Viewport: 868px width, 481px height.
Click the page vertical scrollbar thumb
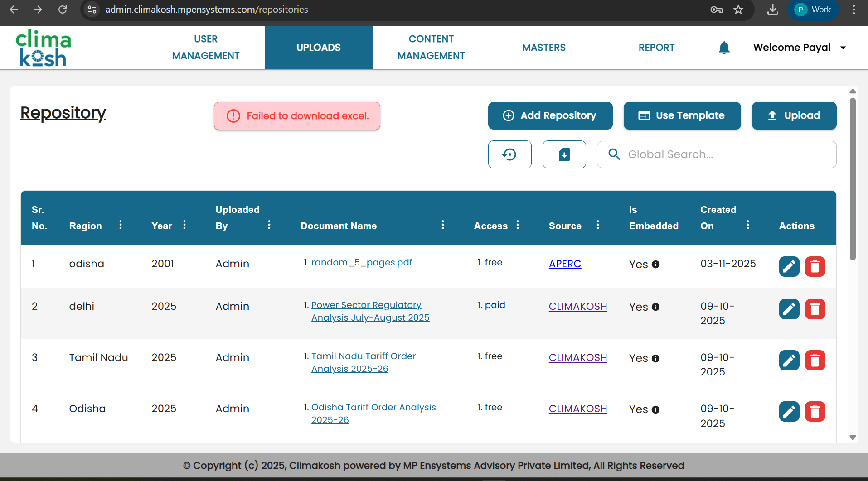(853, 179)
